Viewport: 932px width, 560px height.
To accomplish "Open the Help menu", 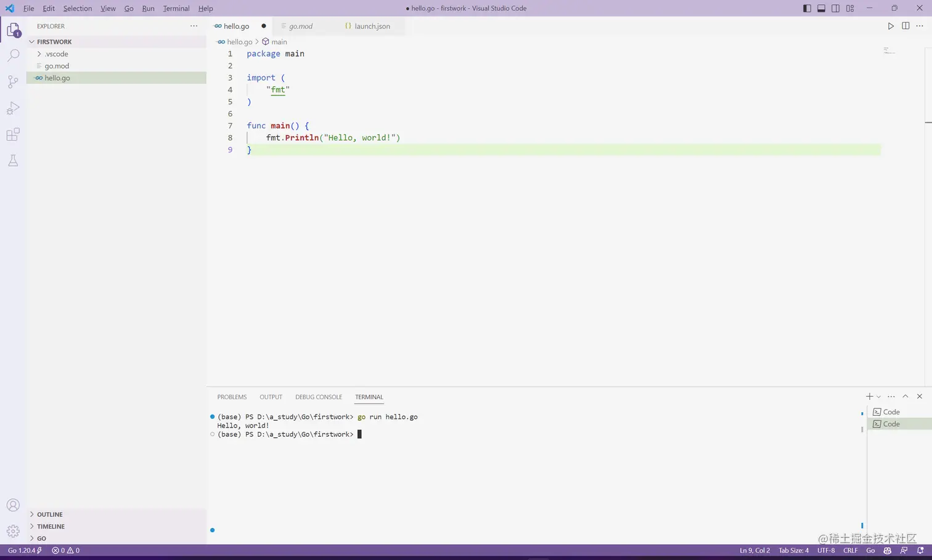I will click(x=206, y=8).
